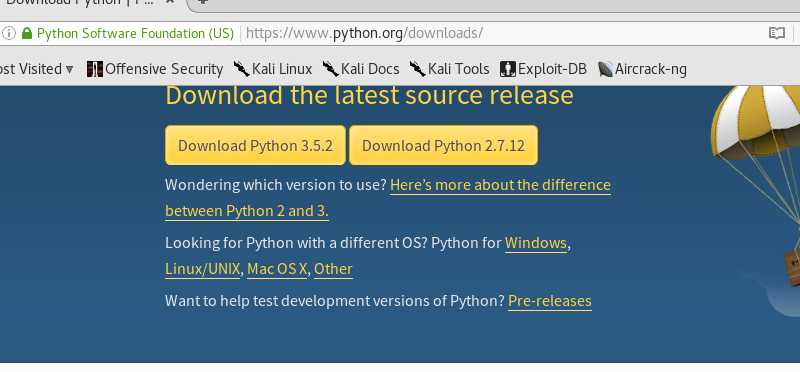Click the URL address field

pos(503,34)
